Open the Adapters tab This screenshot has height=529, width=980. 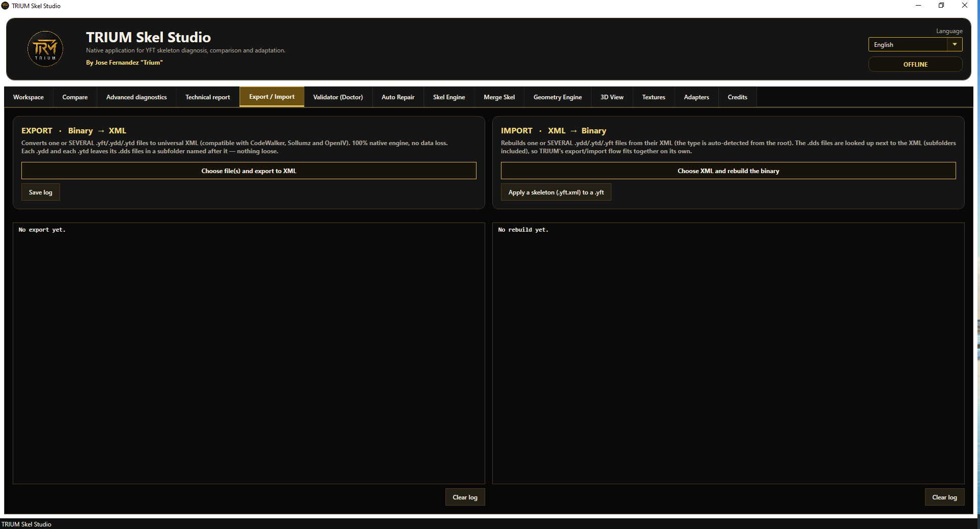[x=696, y=97]
